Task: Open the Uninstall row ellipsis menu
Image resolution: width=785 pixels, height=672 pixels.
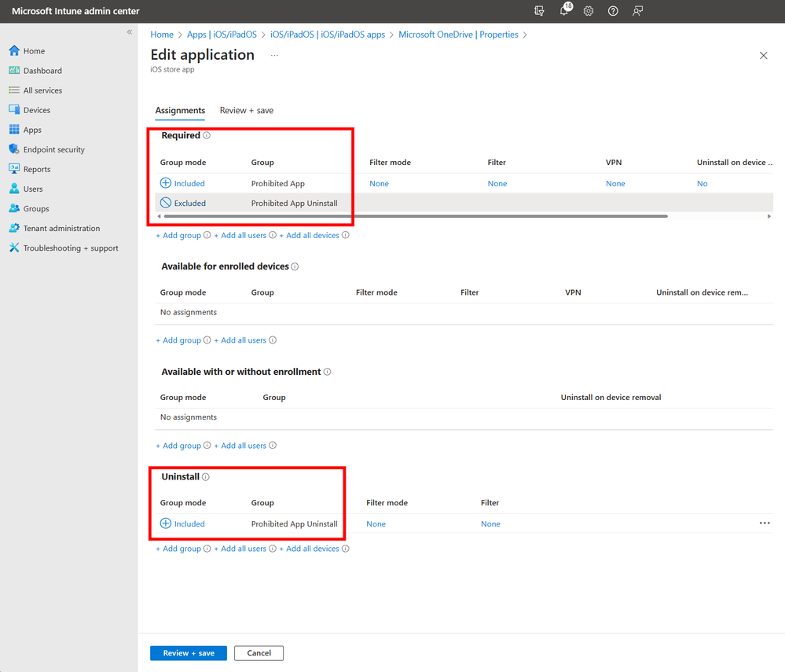Action: click(765, 523)
